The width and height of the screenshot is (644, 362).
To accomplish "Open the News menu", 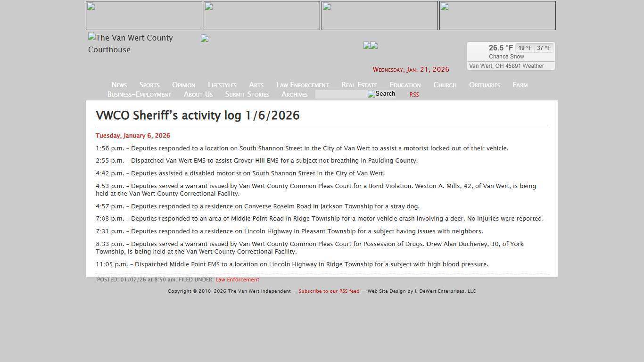I will pos(119,85).
